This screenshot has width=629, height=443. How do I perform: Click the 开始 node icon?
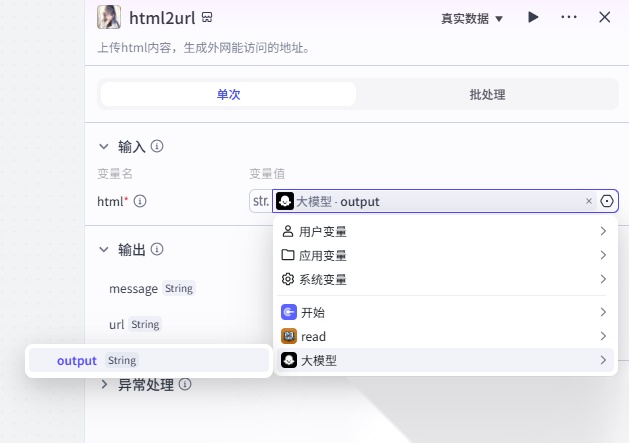tap(289, 312)
